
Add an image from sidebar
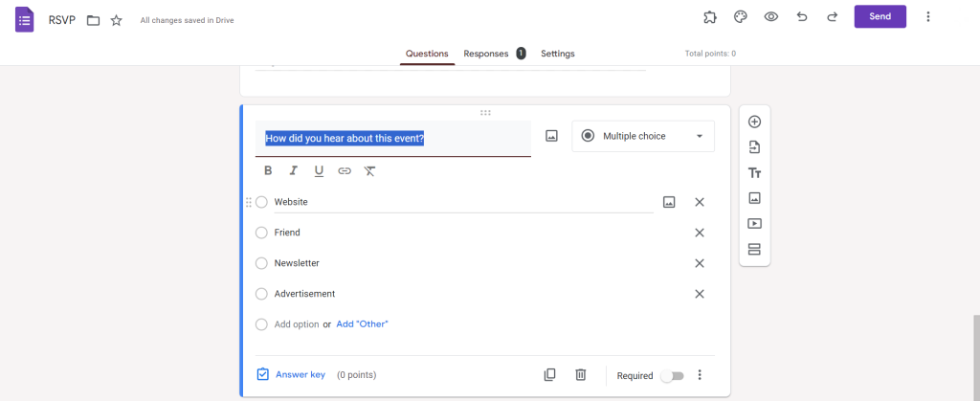pos(754,198)
